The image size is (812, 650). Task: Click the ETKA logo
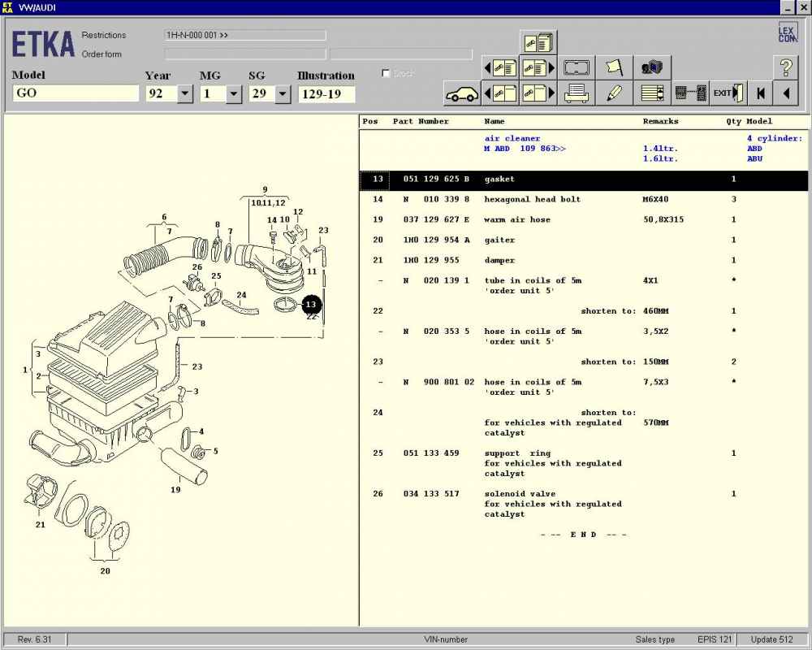(x=43, y=44)
